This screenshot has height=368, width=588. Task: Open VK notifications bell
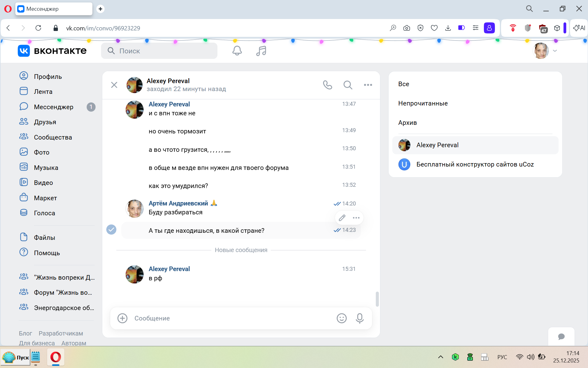237,51
